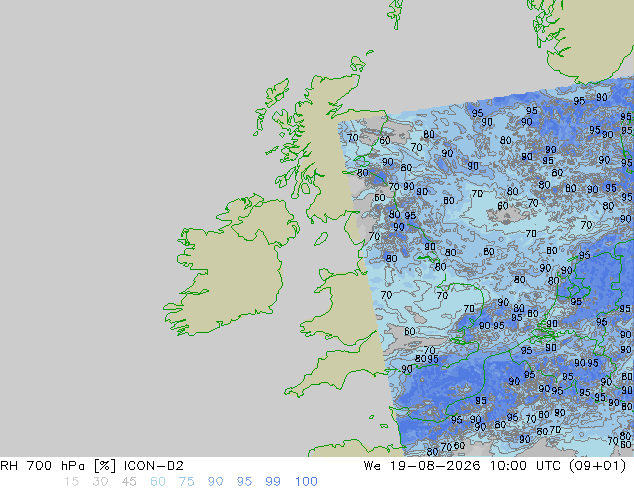Image resolution: width=634 pixels, height=490 pixels.
Task: Select legend value 30
Action: [x=100, y=482]
